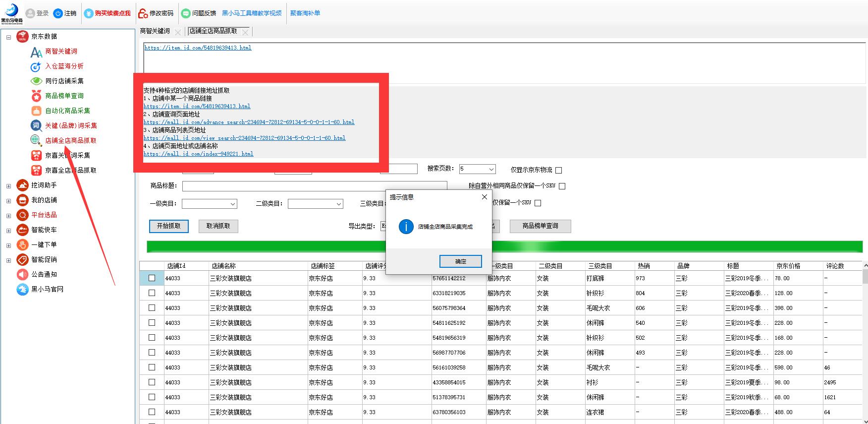Toggle the 仅保留一个SKU checkbox beside the dialog
The height and width of the screenshot is (424, 868).
[538, 203]
